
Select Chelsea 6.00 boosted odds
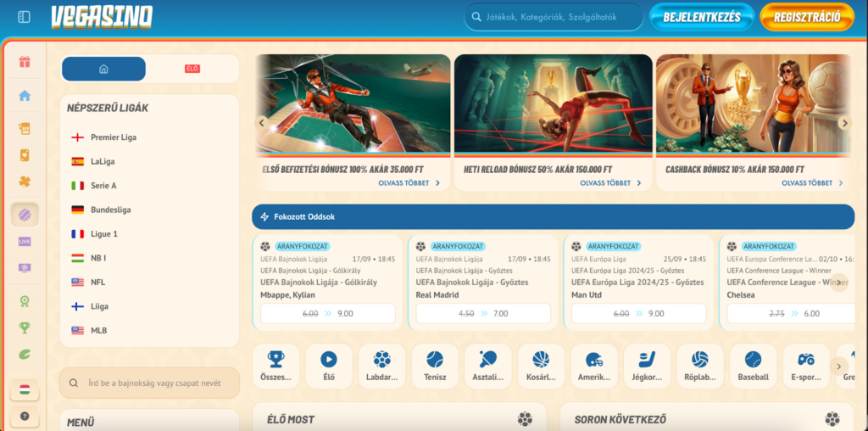click(791, 314)
